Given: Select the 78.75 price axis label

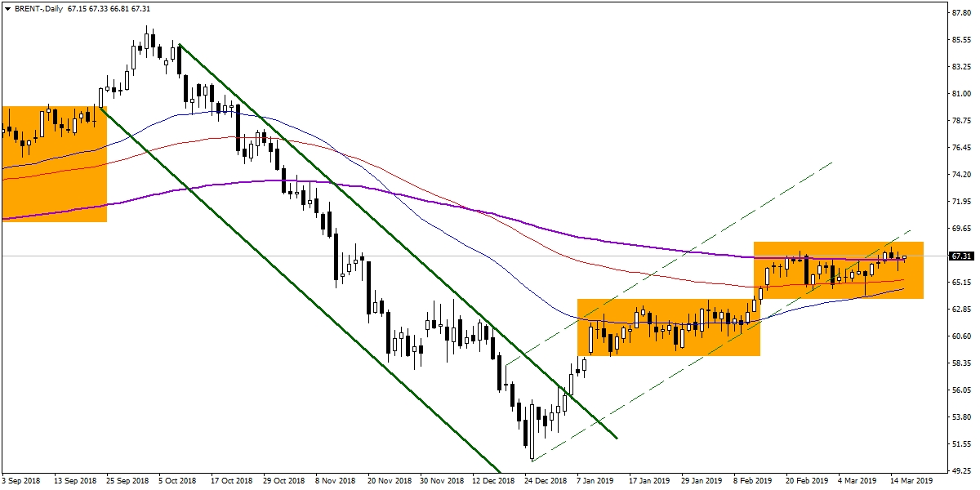Looking at the screenshot, I should pyautogui.click(x=960, y=121).
